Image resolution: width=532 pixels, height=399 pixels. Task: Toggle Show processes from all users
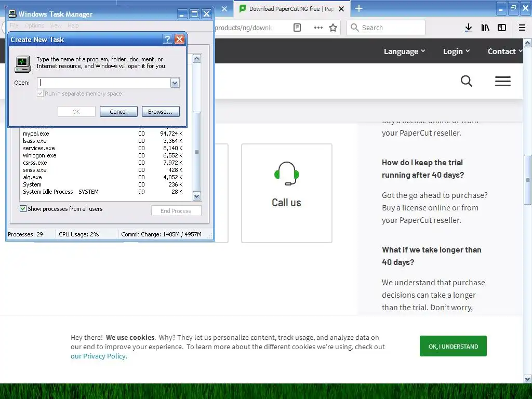pos(23,209)
